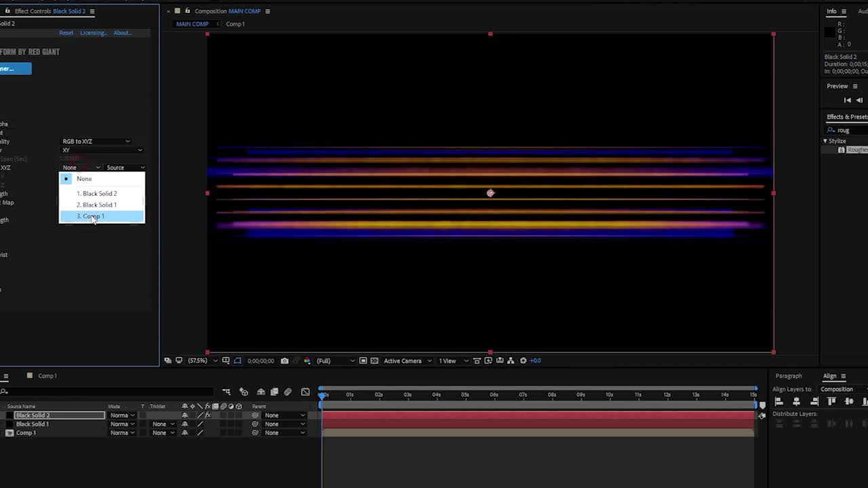The height and width of the screenshot is (488, 868).
Task: Enable frame blending for timeline
Action: 274,392
